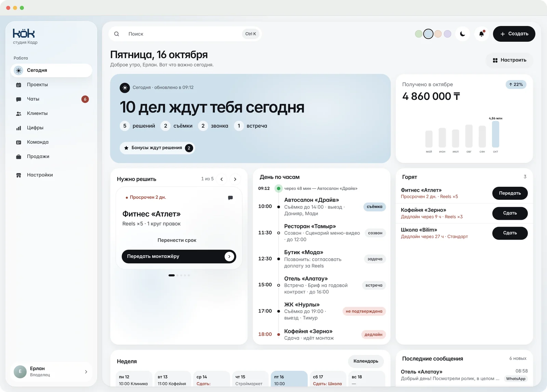Open Продажи section icon
The height and width of the screenshot is (392, 547).
click(x=19, y=157)
